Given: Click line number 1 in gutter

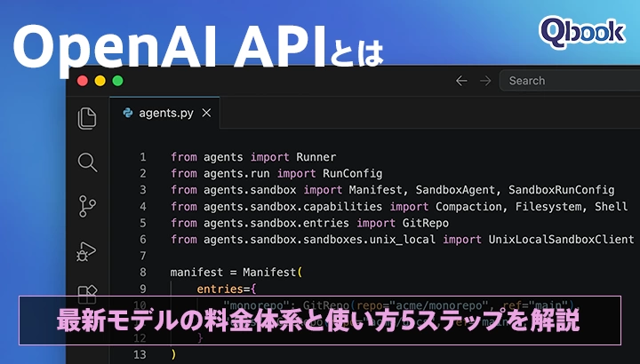Looking at the screenshot, I should coord(142,157).
